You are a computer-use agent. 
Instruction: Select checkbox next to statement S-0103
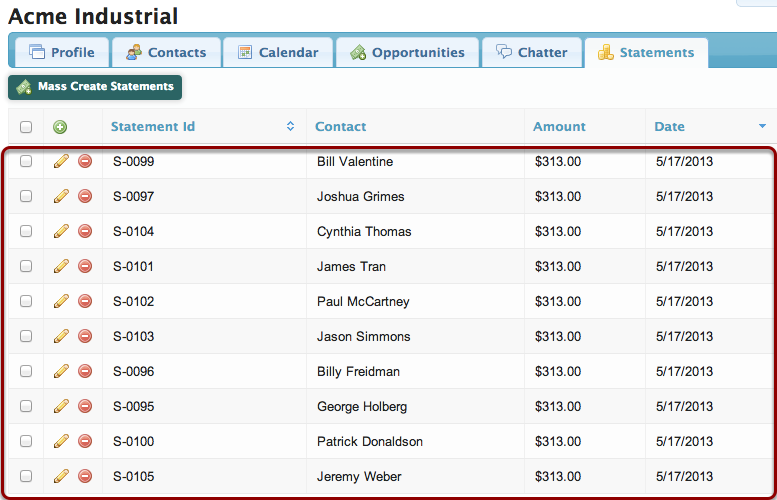coord(26,336)
